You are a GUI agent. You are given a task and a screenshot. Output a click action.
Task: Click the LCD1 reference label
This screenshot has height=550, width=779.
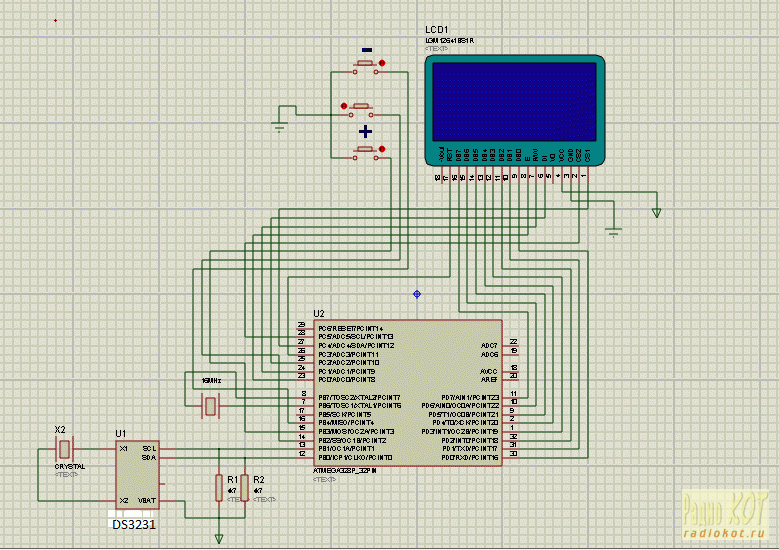437,30
